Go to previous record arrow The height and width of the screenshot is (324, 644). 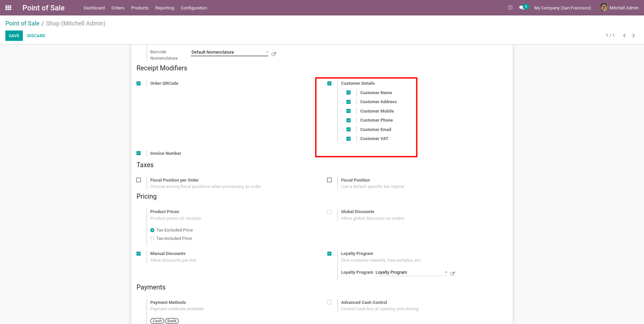point(624,36)
